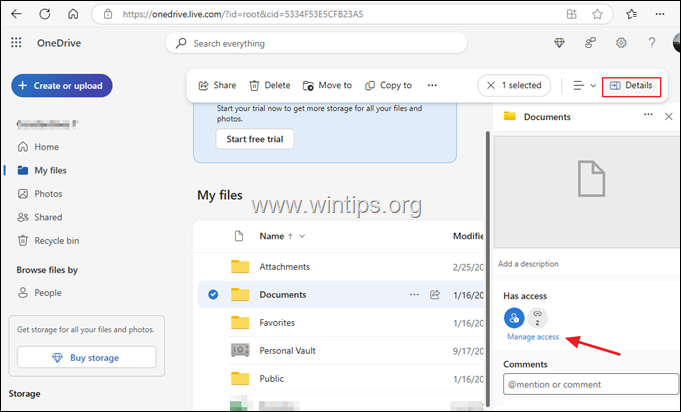The image size is (681, 412).
Task: Click share icon on Documents row
Action: (435, 295)
